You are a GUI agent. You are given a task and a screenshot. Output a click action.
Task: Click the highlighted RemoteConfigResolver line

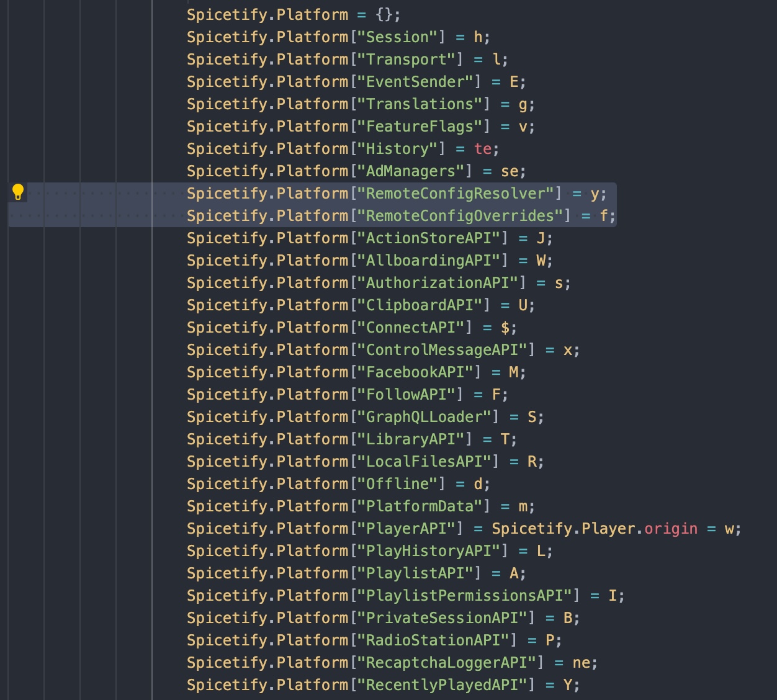click(x=397, y=193)
